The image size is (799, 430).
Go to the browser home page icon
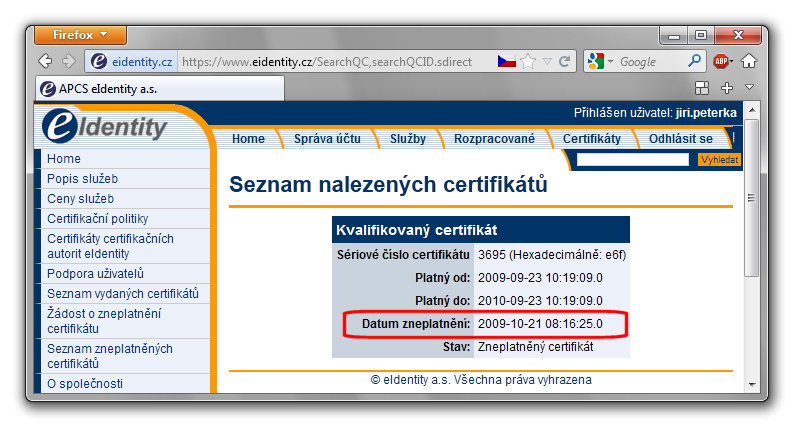pos(749,61)
